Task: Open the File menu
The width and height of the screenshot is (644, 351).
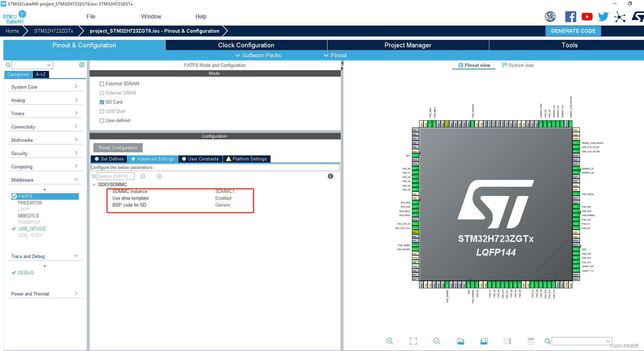Action: (x=91, y=16)
